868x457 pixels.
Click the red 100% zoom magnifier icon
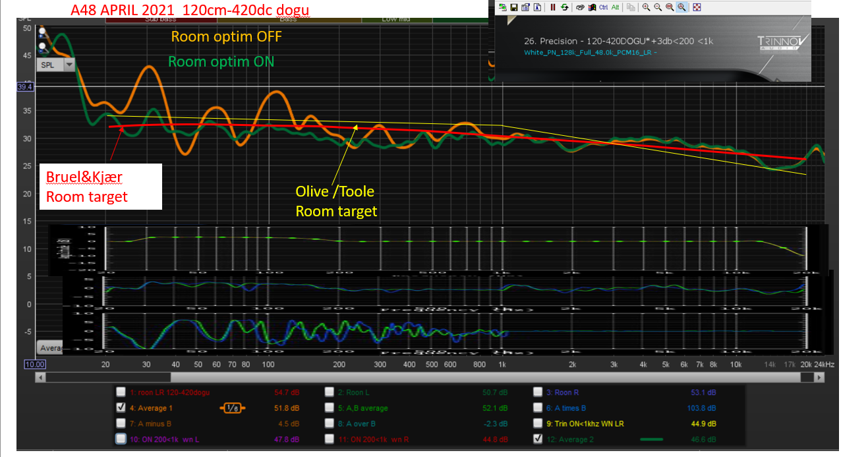670,7
